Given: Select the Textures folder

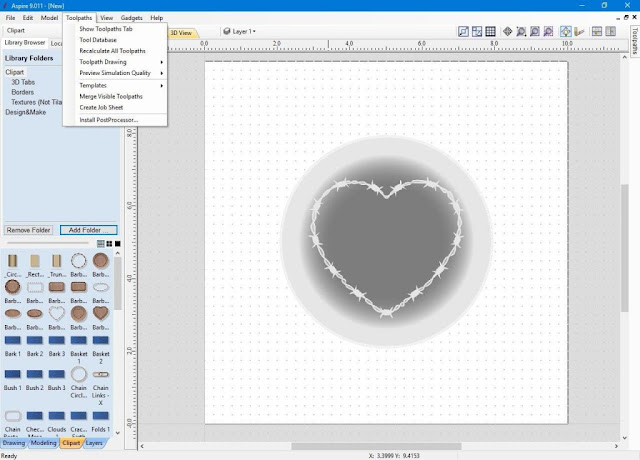Looking at the screenshot, I should click(x=36, y=102).
